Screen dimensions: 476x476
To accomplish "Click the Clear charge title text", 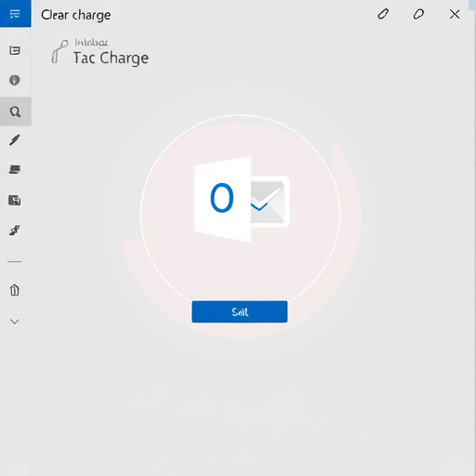I will (76, 15).
